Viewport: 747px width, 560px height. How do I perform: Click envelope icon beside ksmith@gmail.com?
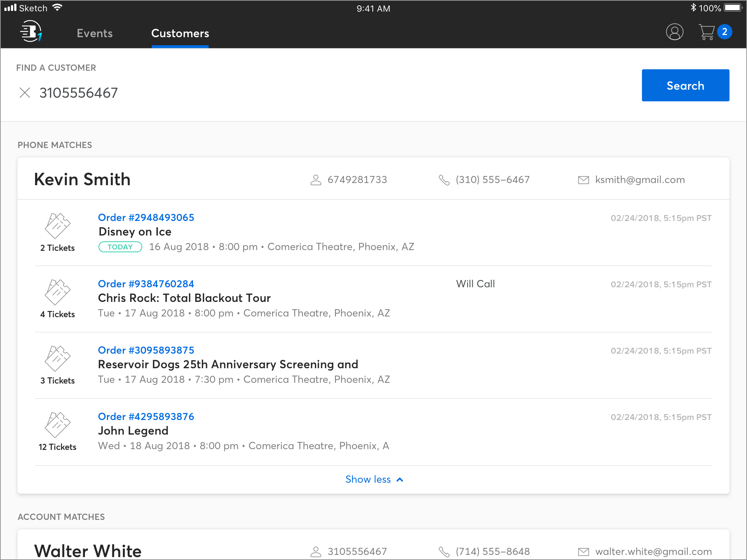(583, 180)
